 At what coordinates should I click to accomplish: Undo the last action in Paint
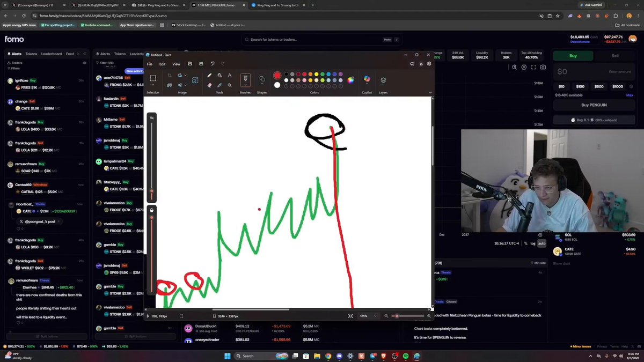click(213, 64)
